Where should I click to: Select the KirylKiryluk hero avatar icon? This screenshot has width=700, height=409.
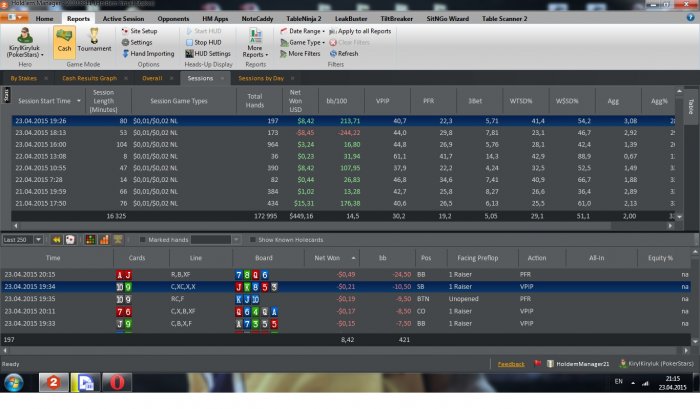pyautogui.click(x=25, y=35)
